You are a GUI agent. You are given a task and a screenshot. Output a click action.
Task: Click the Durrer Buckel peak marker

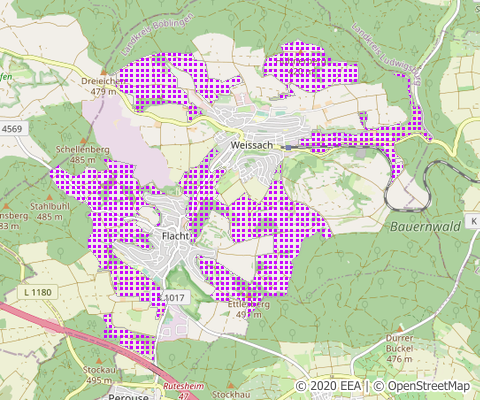(x=400, y=329)
